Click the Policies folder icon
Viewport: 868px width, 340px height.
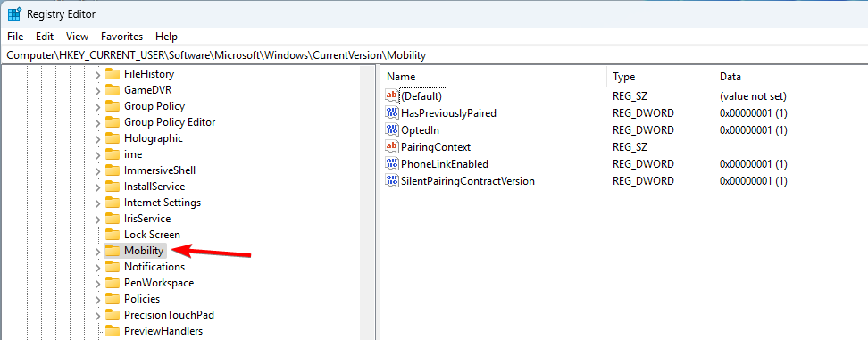[113, 299]
